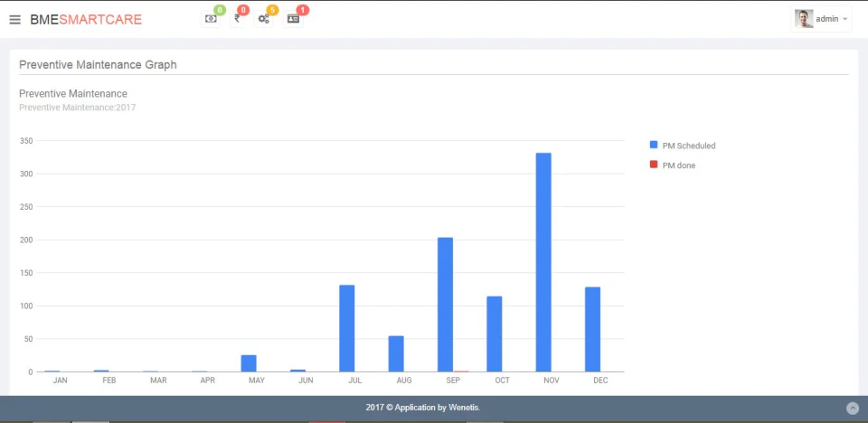Click the Preventive Maintenance Graph heading
This screenshot has width=868, height=423.
pos(98,65)
